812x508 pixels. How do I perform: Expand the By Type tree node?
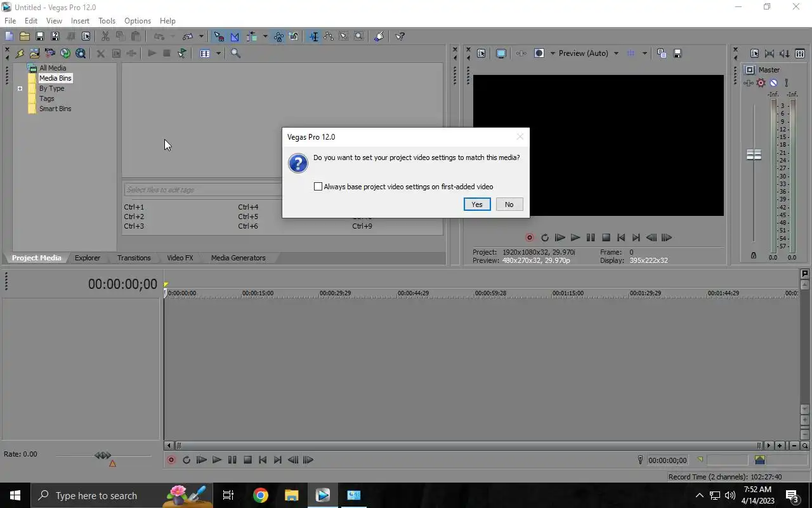coord(20,88)
